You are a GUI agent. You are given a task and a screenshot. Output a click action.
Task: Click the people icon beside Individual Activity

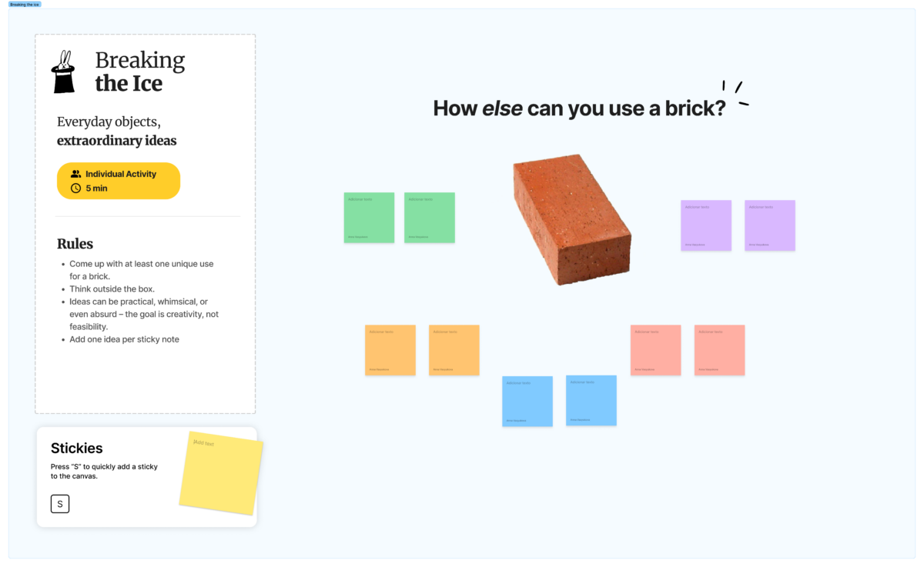[75, 175]
